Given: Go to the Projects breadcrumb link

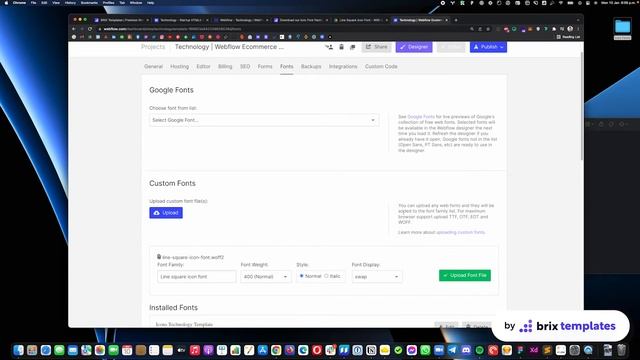Looking at the screenshot, I should tap(153, 47).
